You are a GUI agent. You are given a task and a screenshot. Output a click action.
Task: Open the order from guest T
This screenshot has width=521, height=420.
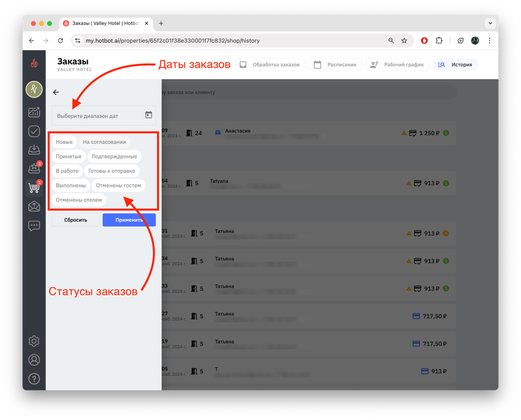[x=309, y=371]
